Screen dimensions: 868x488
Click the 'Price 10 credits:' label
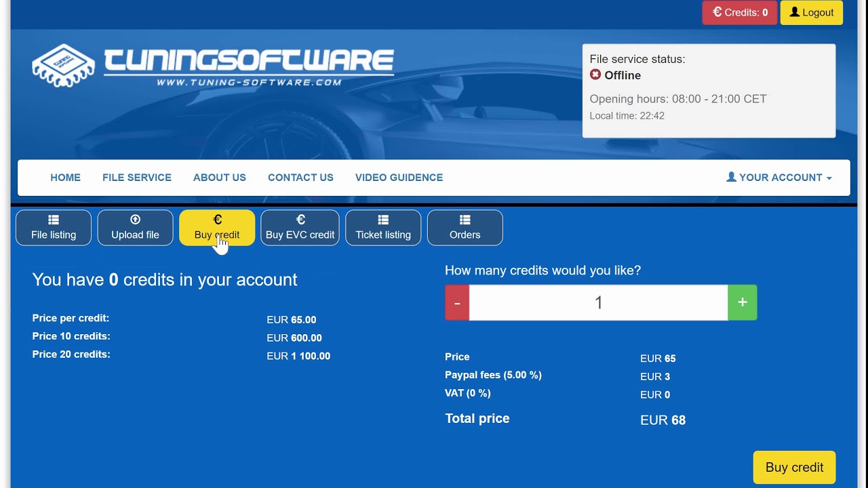(x=71, y=336)
